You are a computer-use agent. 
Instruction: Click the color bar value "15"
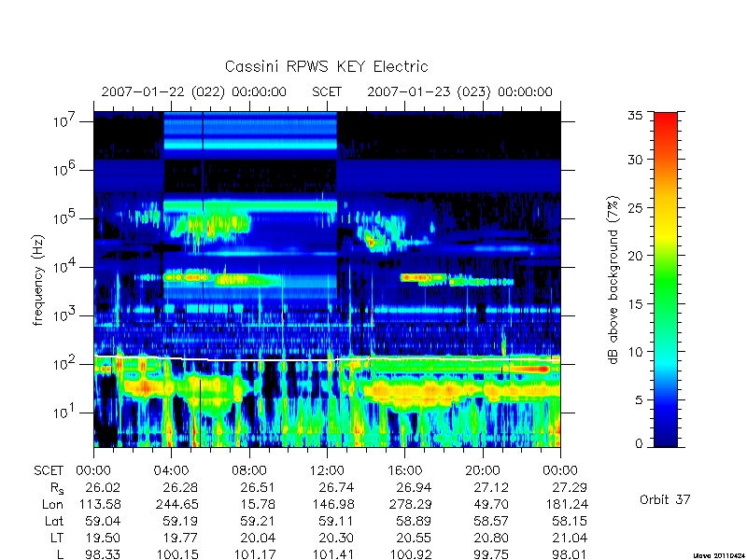click(x=635, y=304)
